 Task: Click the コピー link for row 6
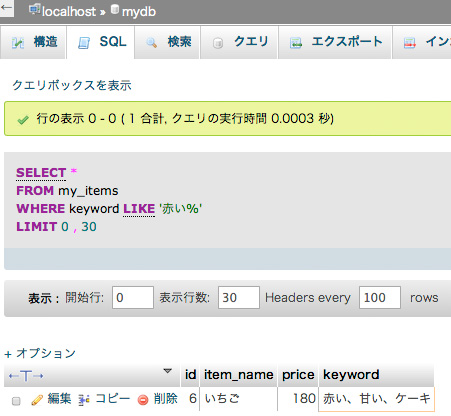pyautogui.click(x=113, y=399)
